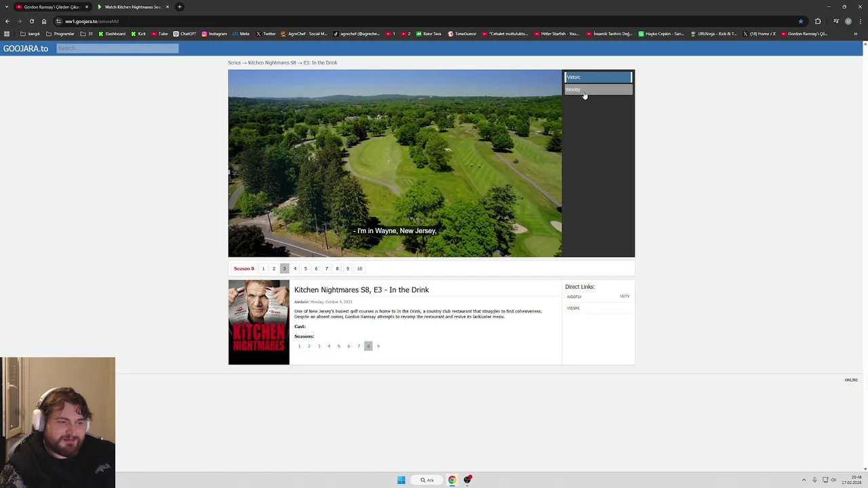Screen dimensions: 868x488
Task: Open the Dashboard bookmark
Action: point(112,34)
